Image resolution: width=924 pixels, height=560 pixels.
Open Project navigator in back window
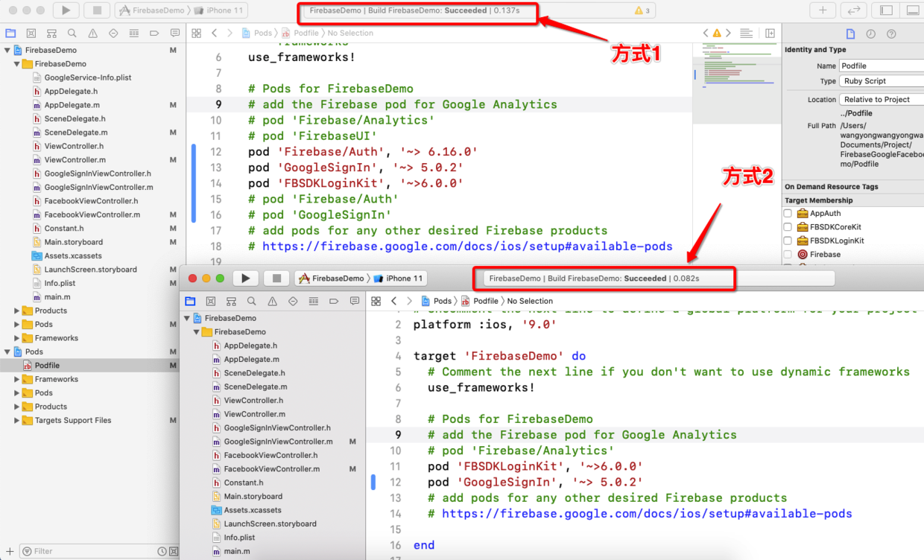click(10, 33)
